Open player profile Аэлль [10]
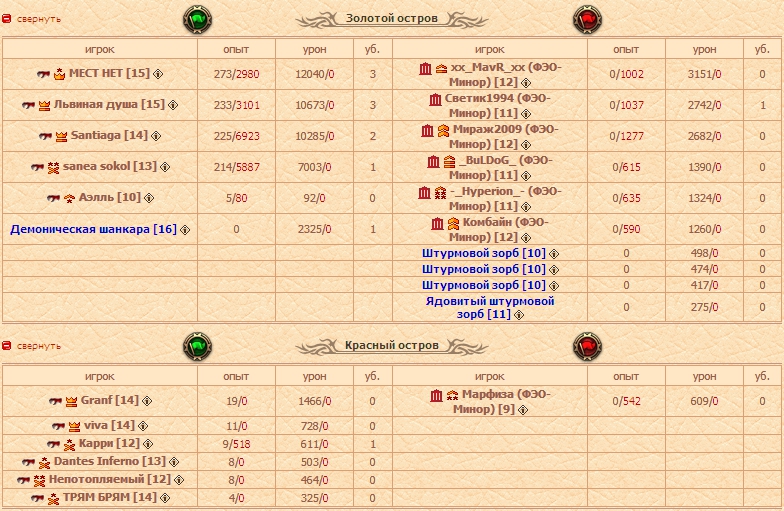 110,197
